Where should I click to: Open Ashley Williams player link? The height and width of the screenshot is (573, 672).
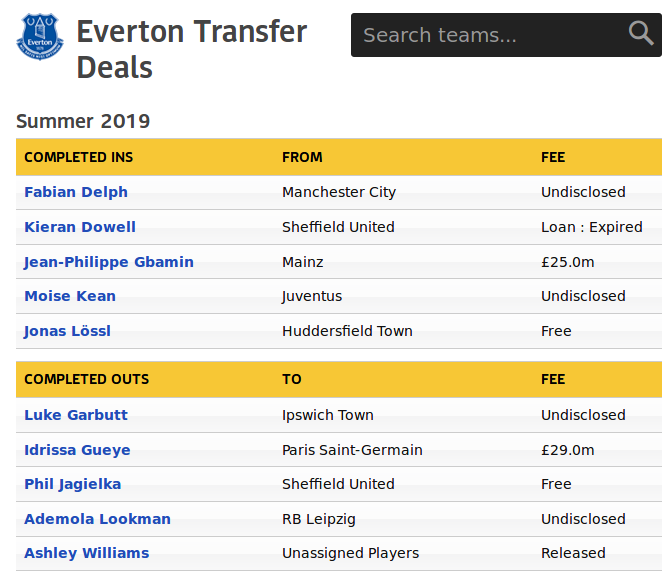pos(86,553)
